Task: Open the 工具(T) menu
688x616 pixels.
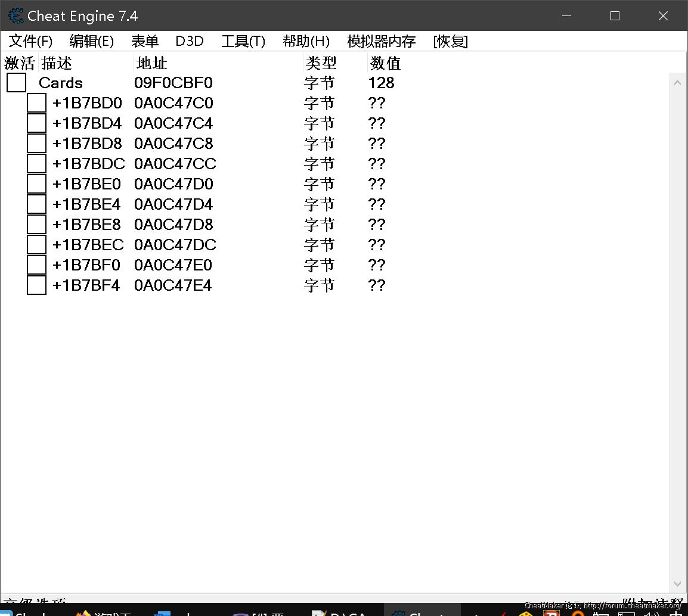Action: (243, 41)
